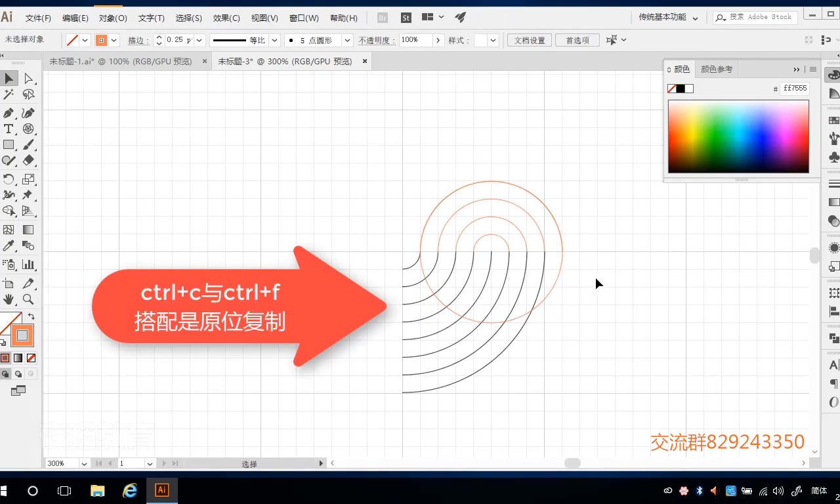The width and height of the screenshot is (840, 504).
Task: Select the Eyedropper tool
Action: click(9, 247)
